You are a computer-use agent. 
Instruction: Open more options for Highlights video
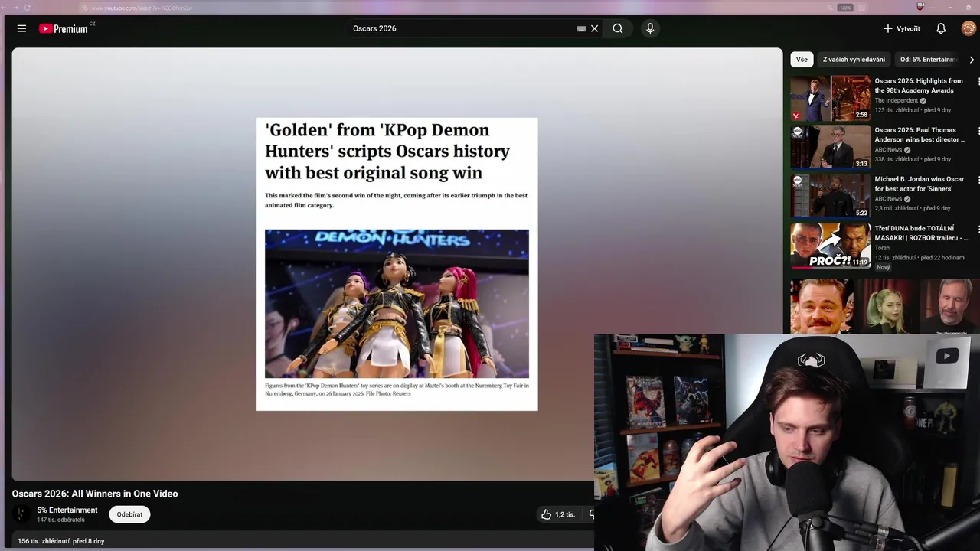coord(978,81)
